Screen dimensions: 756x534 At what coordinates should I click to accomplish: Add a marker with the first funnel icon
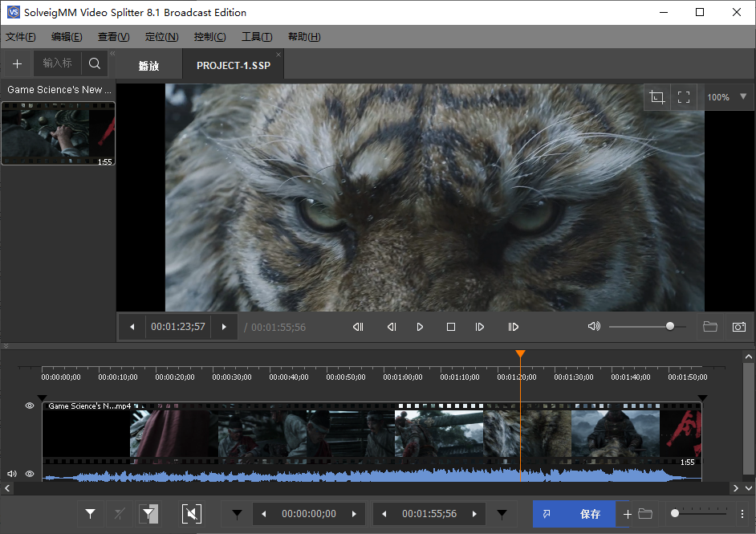pos(91,514)
